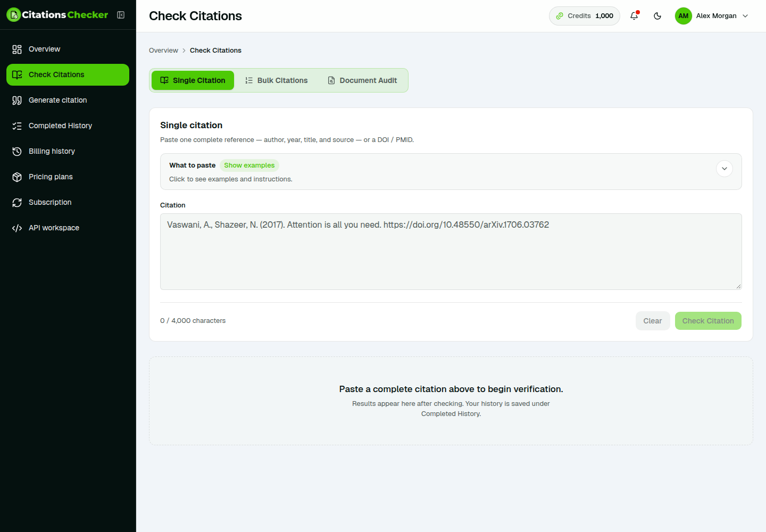Open Generate citation page

click(x=68, y=100)
